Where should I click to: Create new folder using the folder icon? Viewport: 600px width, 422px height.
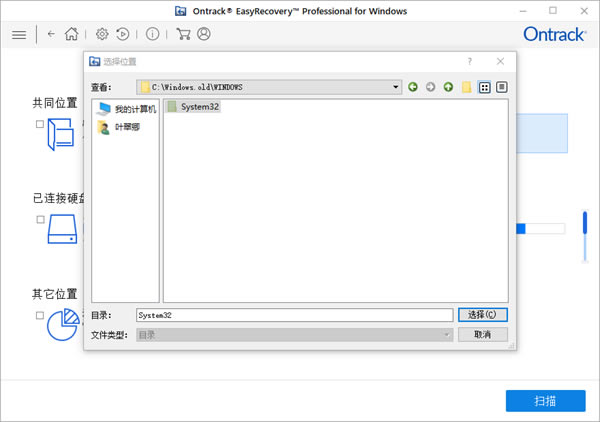coord(466,87)
